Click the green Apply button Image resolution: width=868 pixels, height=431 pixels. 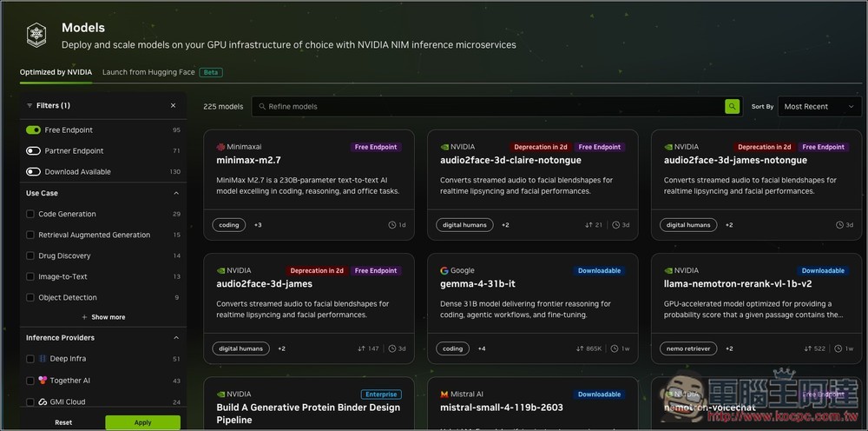(x=143, y=422)
